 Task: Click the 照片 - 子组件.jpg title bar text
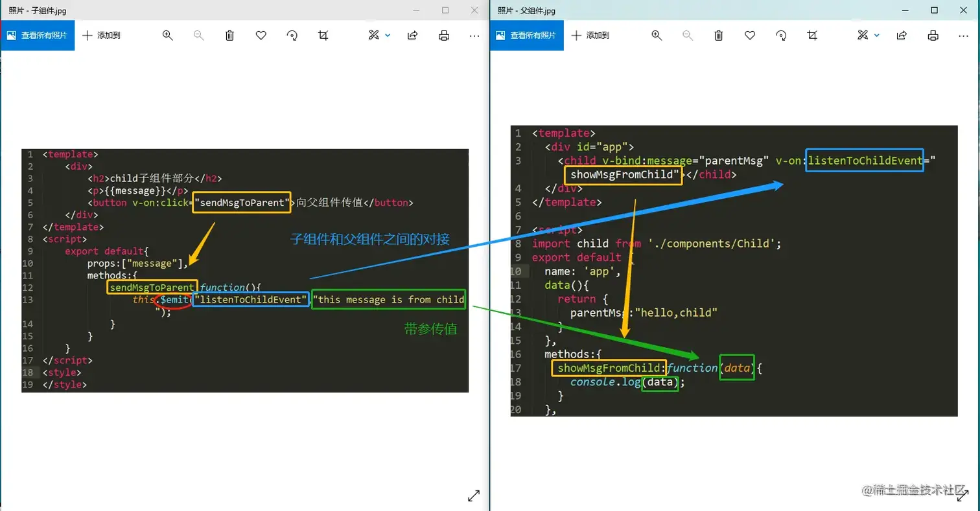click(x=37, y=10)
